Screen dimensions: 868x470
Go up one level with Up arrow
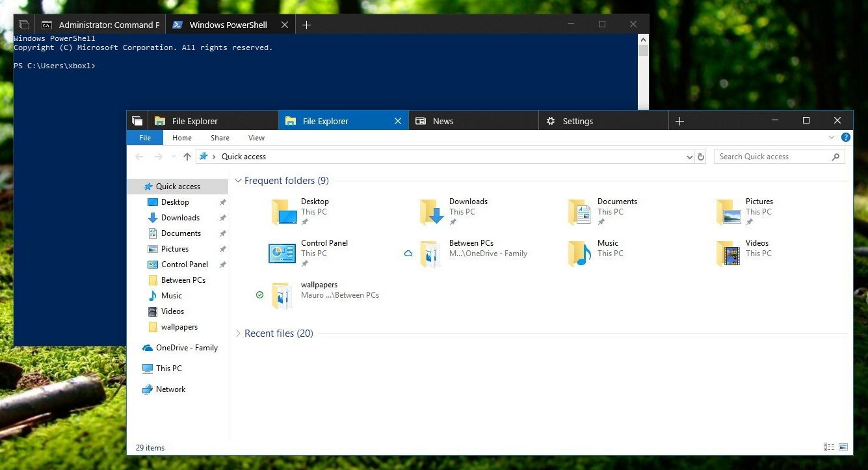point(187,157)
